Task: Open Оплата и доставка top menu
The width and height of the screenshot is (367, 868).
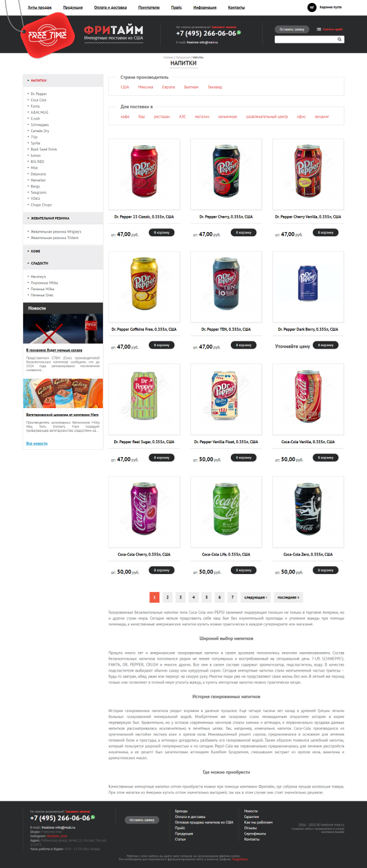Action: [x=111, y=8]
